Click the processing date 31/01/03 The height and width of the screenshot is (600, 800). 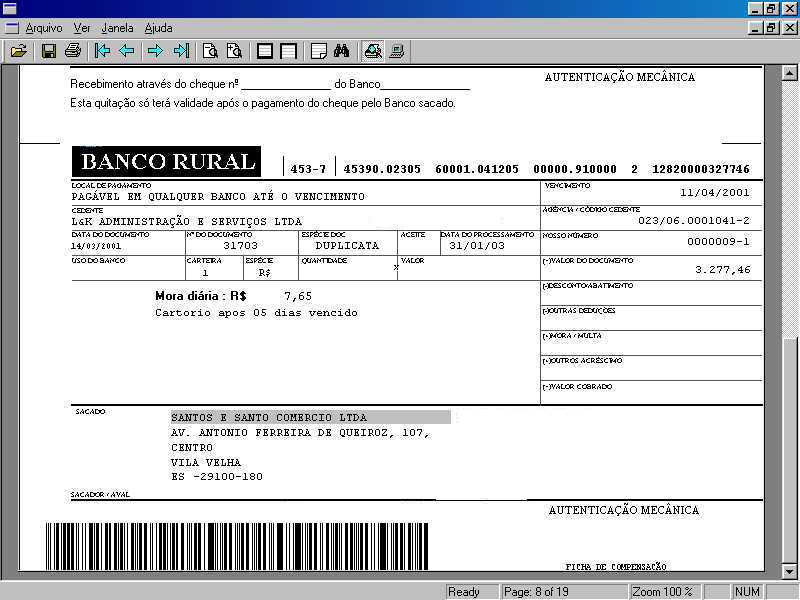477,245
